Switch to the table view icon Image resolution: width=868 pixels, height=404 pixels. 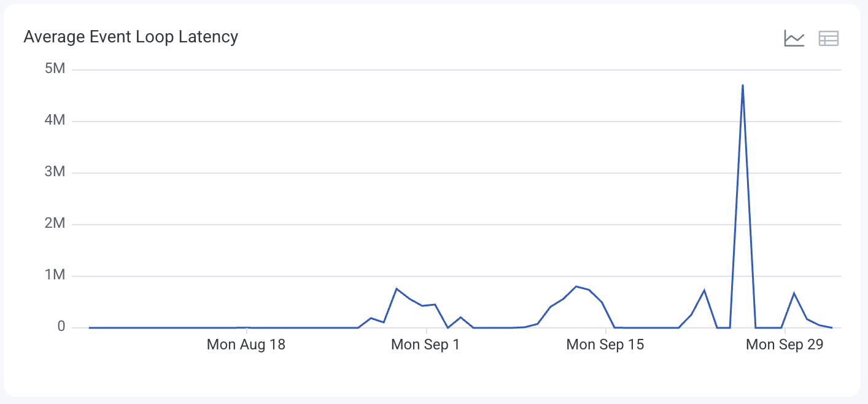coord(828,39)
